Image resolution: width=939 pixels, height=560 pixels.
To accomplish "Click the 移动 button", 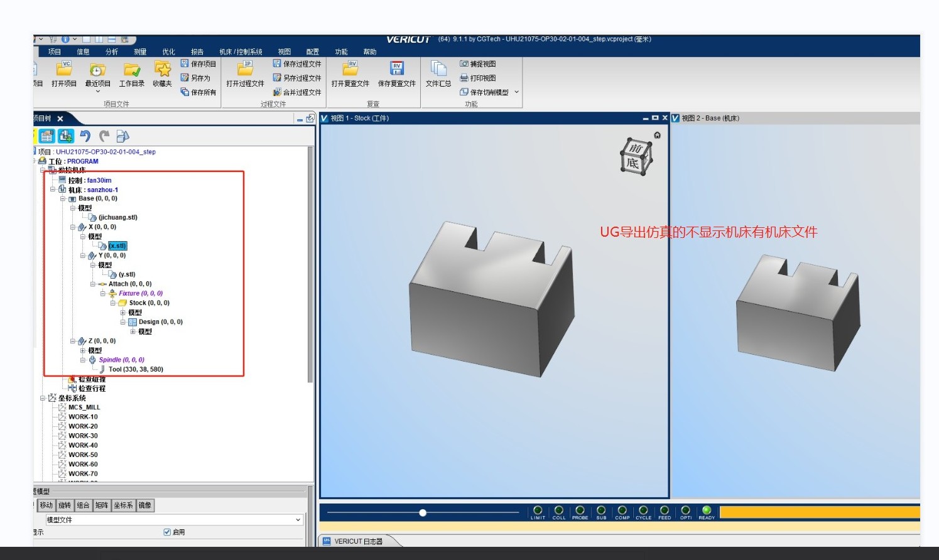I will pos(46,505).
